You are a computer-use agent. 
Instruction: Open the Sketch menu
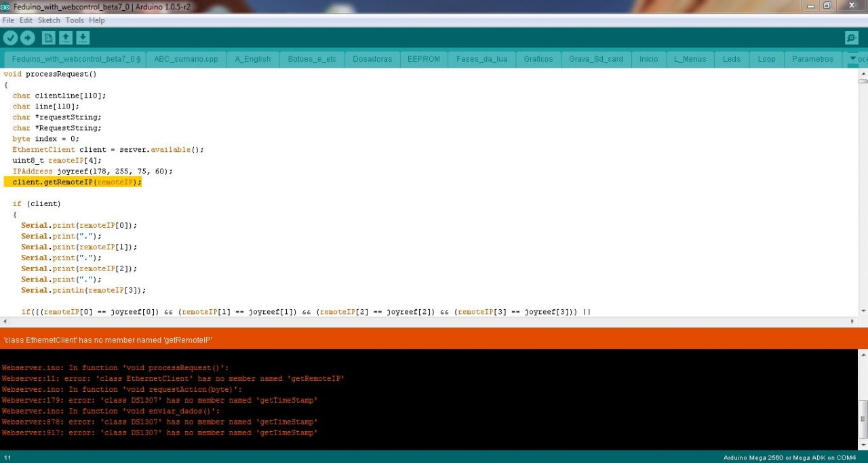tap(49, 20)
